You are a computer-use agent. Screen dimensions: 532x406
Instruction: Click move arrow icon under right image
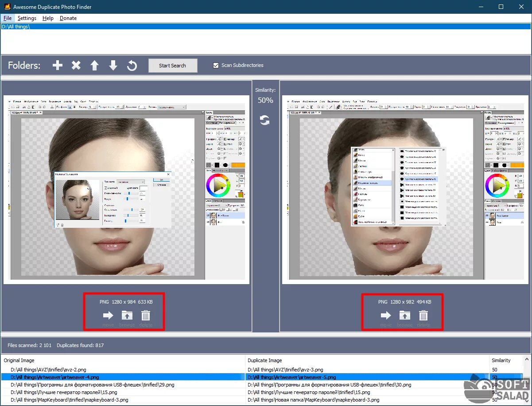click(386, 316)
